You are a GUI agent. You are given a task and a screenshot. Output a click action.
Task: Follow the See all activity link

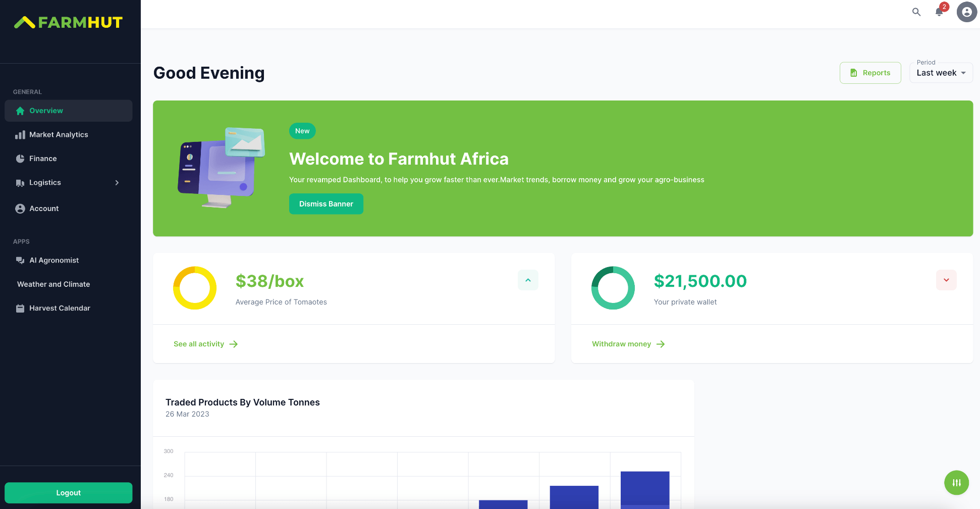[198, 344]
